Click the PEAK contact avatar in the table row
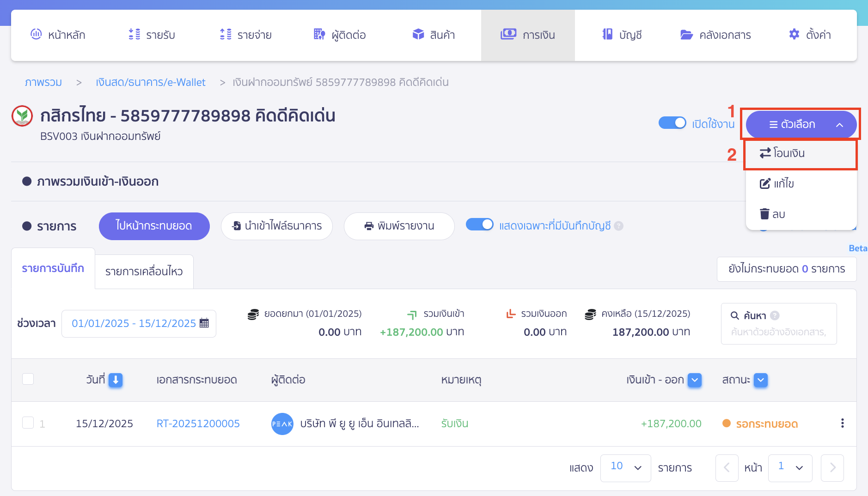The height and width of the screenshot is (496, 868). click(282, 423)
